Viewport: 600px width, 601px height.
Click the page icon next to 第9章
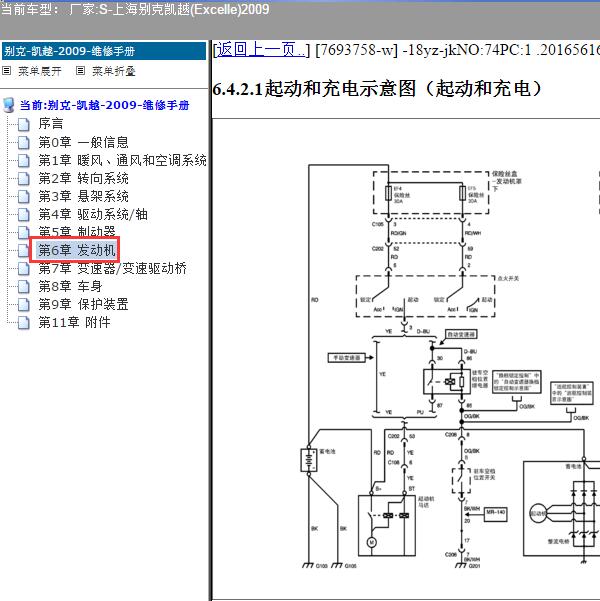(24, 304)
